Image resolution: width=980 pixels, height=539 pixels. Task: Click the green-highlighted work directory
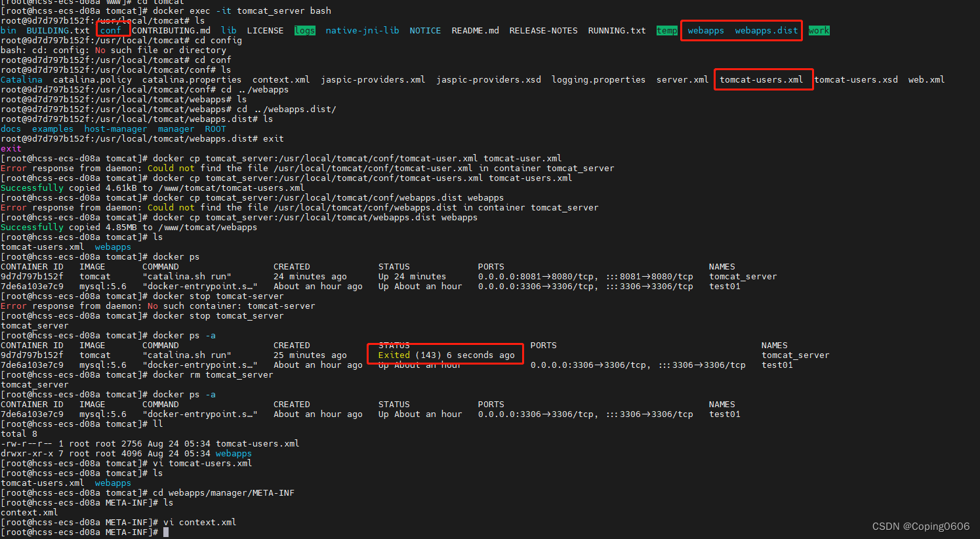[x=819, y=31]
